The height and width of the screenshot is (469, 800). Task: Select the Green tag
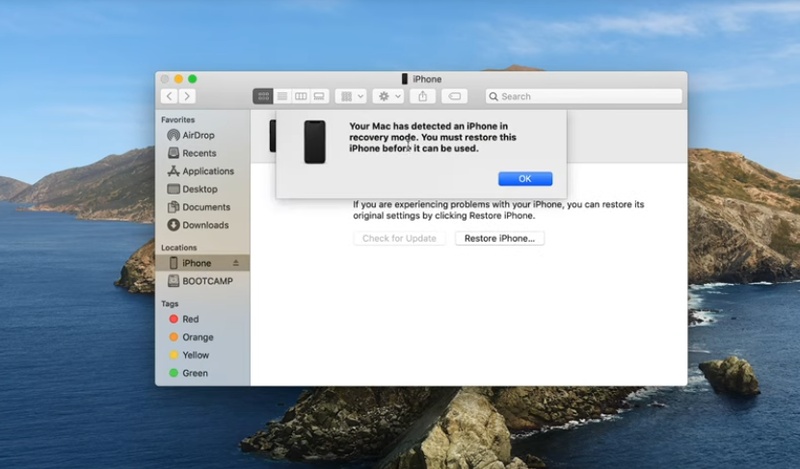tap(203, 373)
